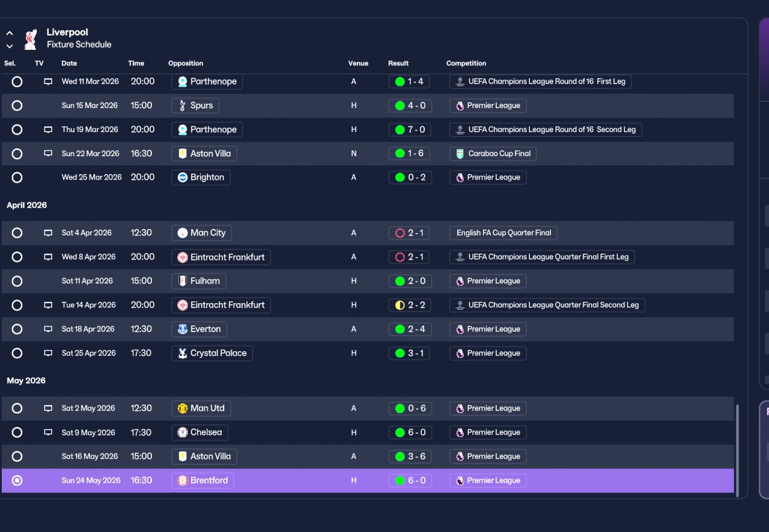Click the Man Utd club badge icon

click(183, 408)
